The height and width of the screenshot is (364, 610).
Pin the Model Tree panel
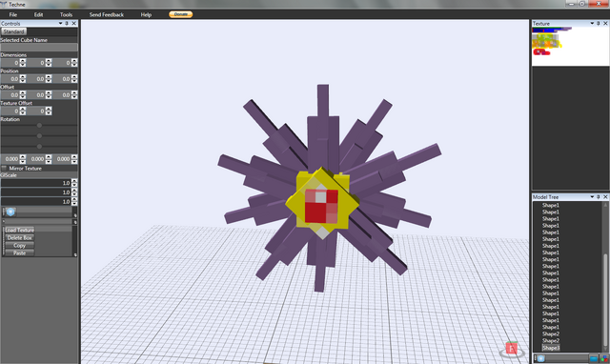pos(599,197)
